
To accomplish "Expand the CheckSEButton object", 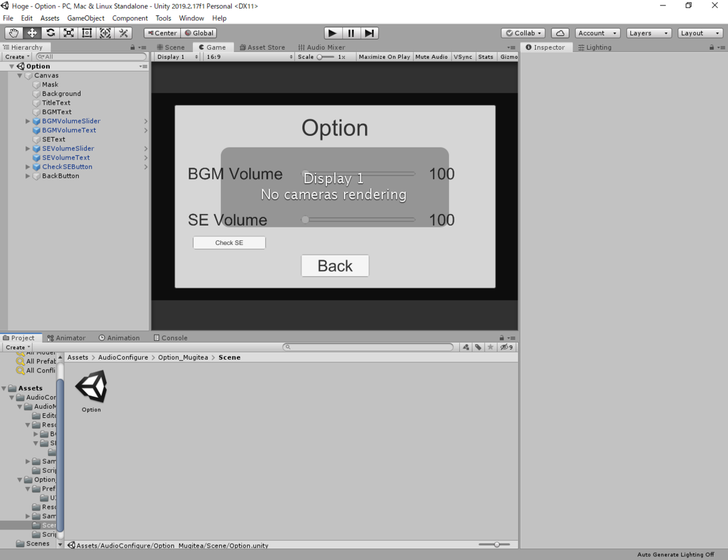I will coord(27,166).
